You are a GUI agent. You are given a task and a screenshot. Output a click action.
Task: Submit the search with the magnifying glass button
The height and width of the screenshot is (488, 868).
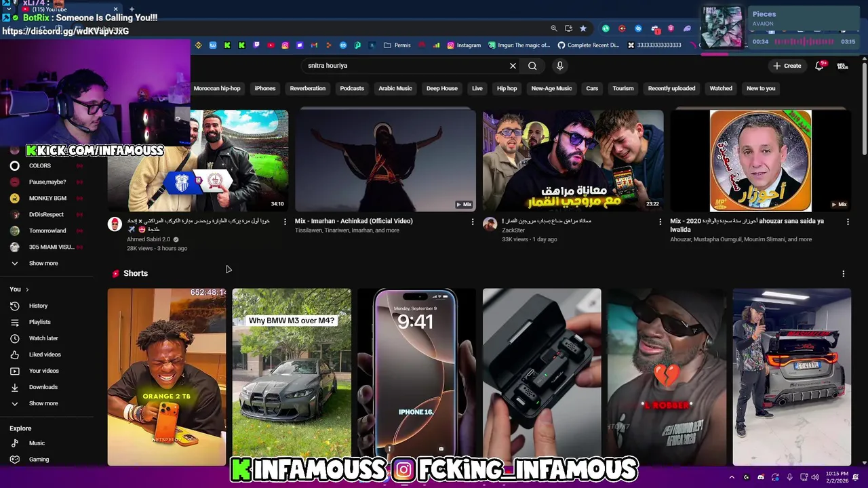click(532, 66)
